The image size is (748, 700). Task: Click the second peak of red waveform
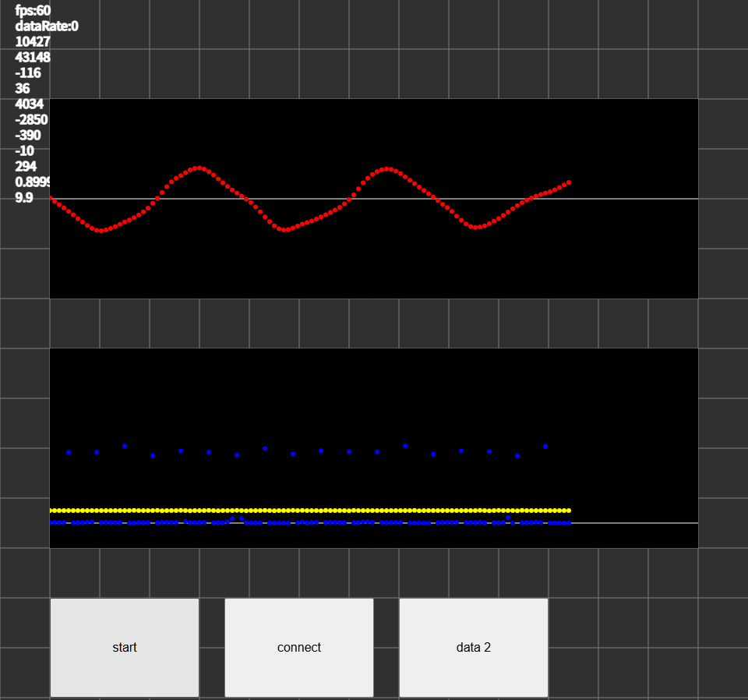(387, 168)
